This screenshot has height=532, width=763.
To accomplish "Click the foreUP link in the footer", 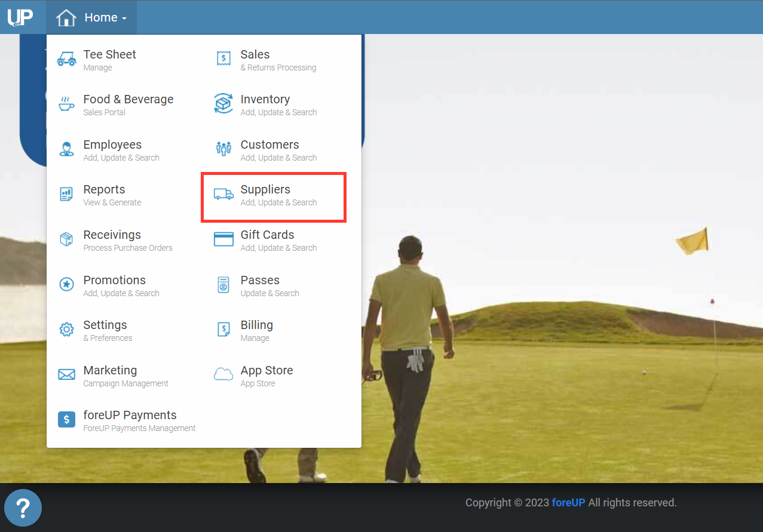I will [x=568, y=502].
